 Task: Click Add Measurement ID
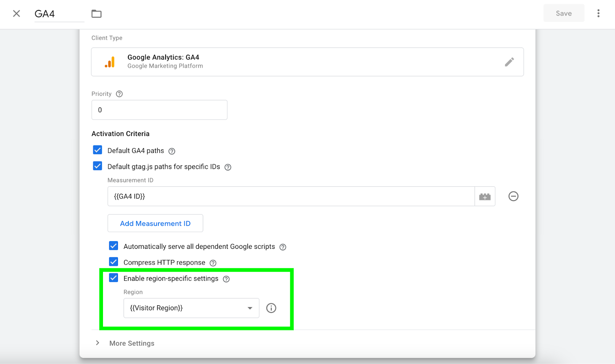coord(155,223)
